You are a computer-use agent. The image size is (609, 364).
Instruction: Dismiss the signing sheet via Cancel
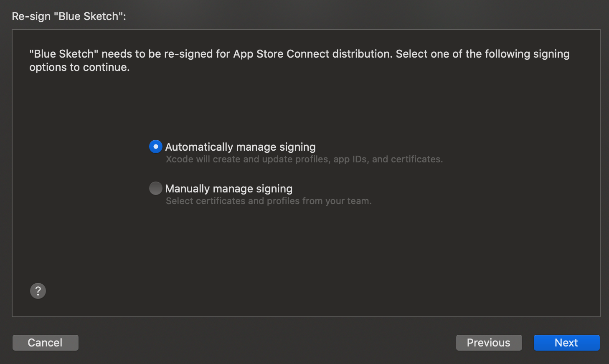click(45, 343)
